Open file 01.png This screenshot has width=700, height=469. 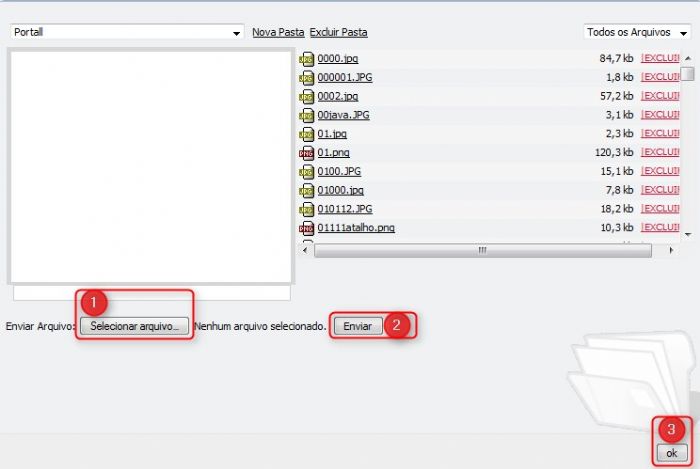333,152
